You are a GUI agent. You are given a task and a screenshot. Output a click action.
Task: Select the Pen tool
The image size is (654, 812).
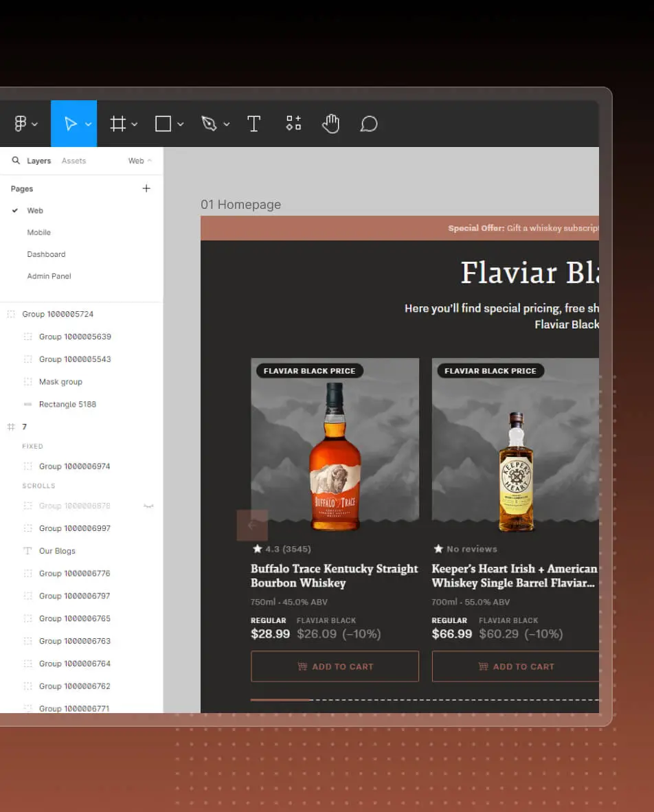coord(209,124)
